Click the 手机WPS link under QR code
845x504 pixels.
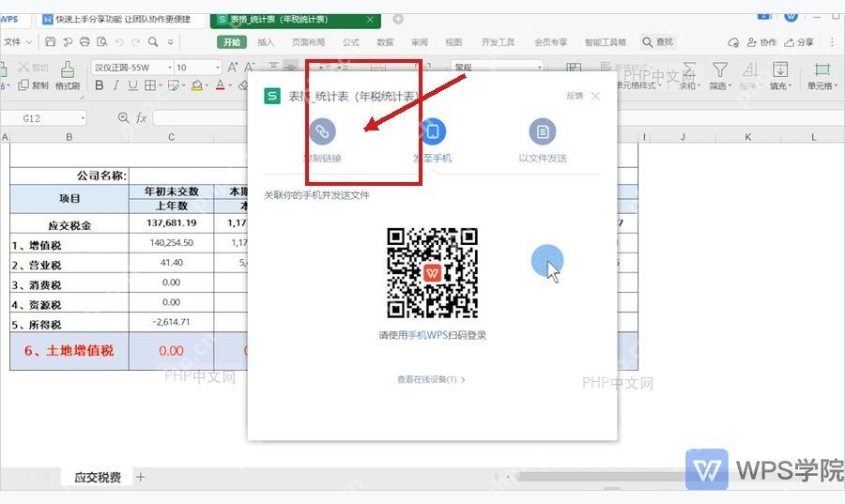point(428,335)
